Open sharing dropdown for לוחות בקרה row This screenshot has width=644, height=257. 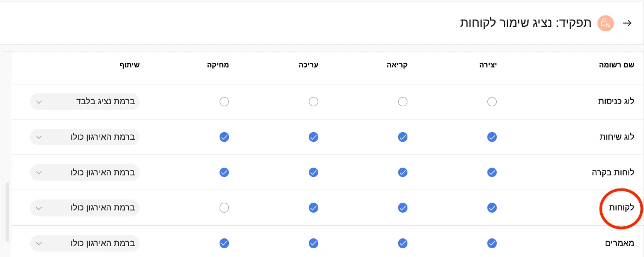click(x=85, y=172)
